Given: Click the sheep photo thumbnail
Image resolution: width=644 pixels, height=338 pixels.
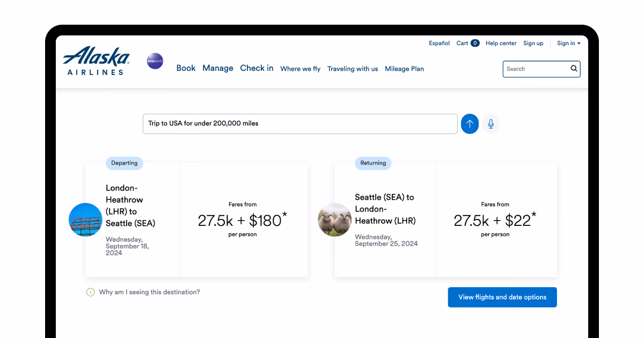Looking at the screenshot, I should tap(335, 220).
